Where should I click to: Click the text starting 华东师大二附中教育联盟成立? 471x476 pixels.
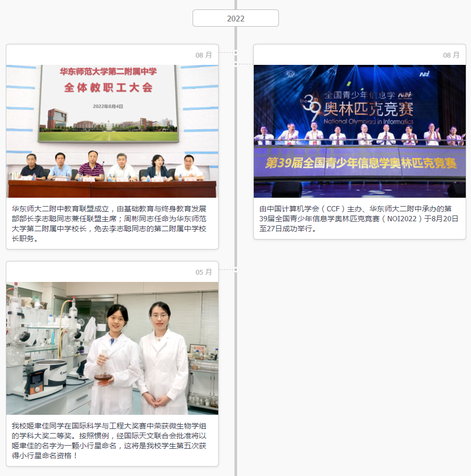[x=109, y=223]
